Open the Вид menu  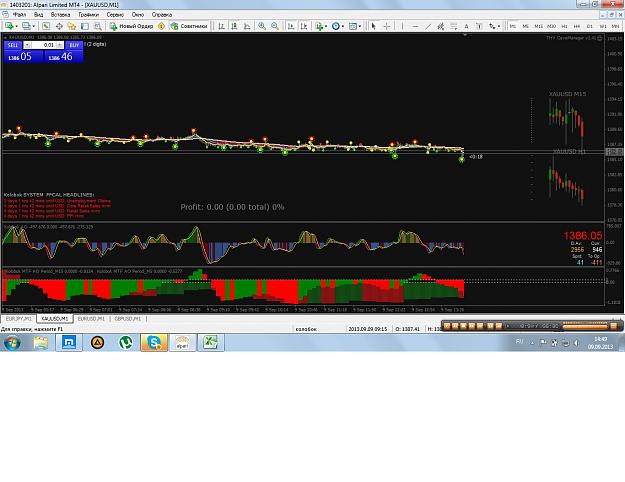point(38,14)
